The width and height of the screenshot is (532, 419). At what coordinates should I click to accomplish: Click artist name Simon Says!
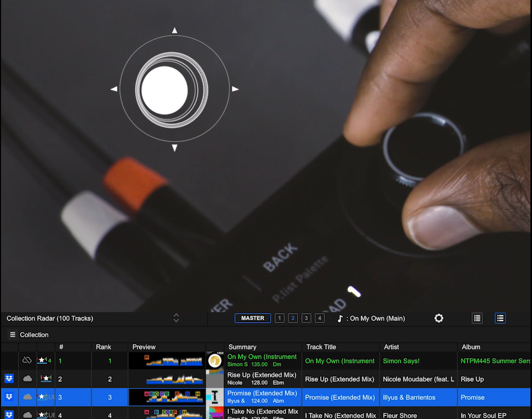point(401,361)
